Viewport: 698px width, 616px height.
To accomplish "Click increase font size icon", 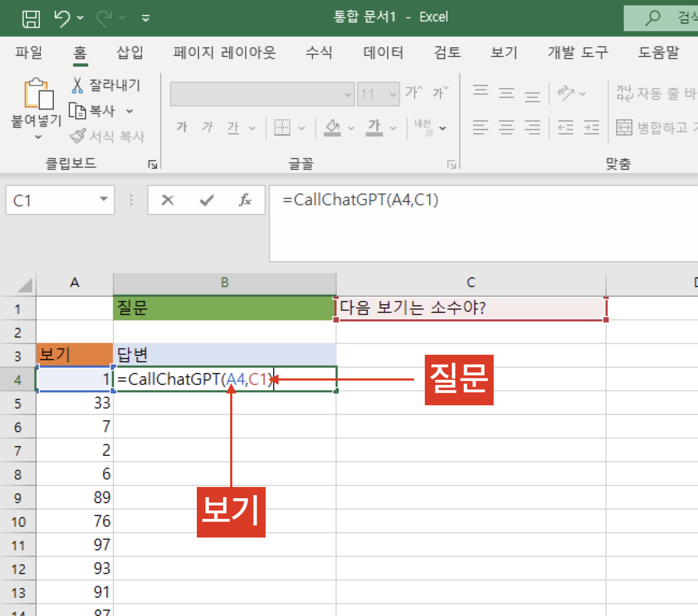I will [414, 92].
